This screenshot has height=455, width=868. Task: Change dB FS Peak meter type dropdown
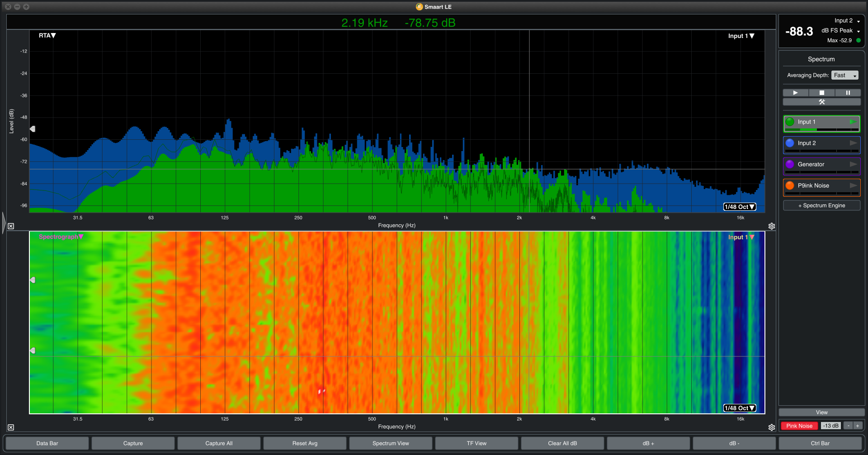point(841,31)
